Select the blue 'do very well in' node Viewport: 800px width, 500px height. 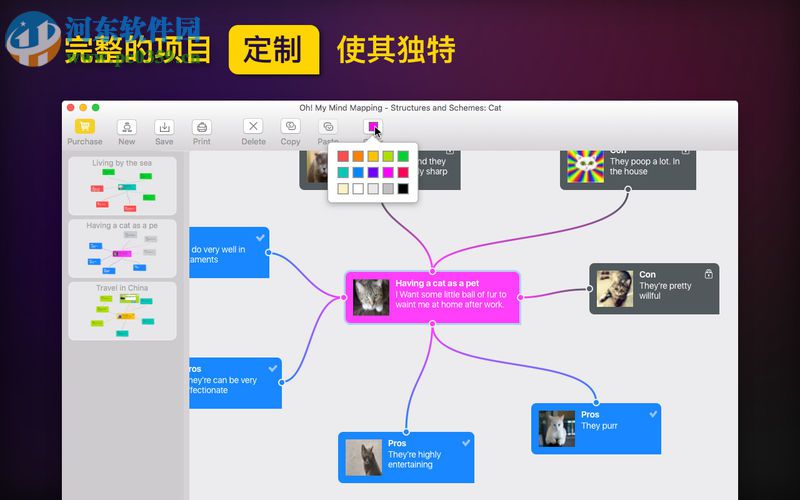coord(229,253)
